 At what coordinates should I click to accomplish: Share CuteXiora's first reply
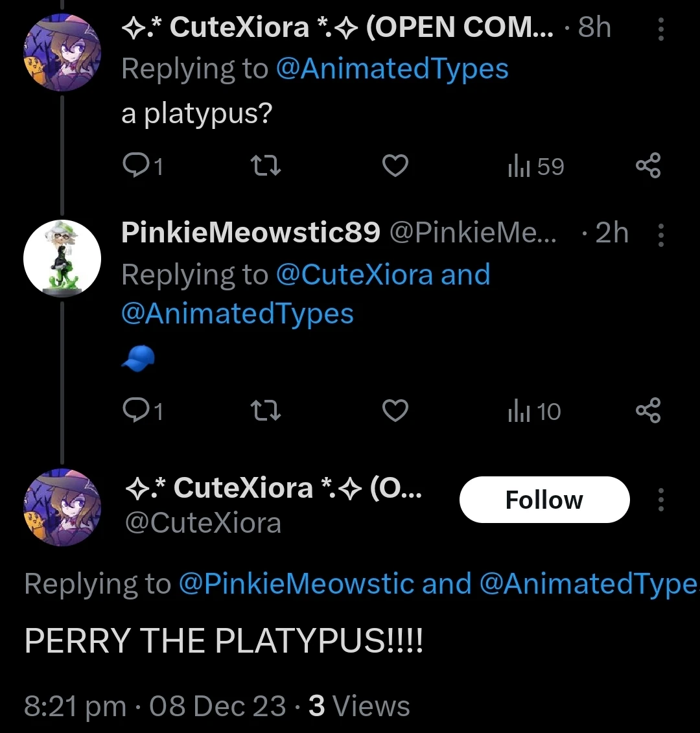click(x=648, y=165)
